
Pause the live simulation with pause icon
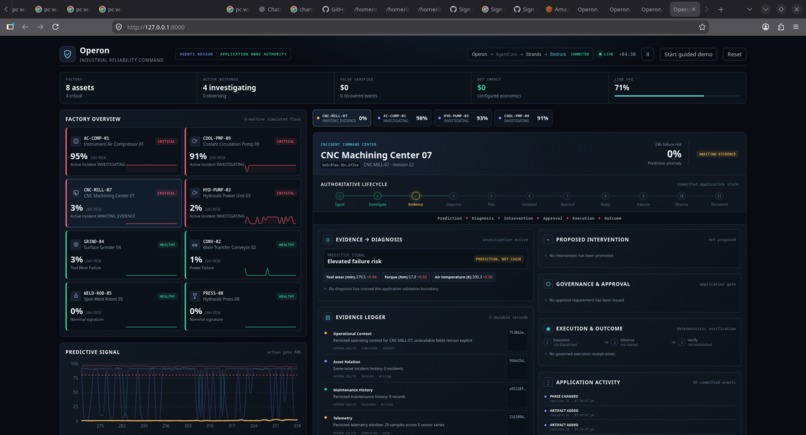point(648,54)
